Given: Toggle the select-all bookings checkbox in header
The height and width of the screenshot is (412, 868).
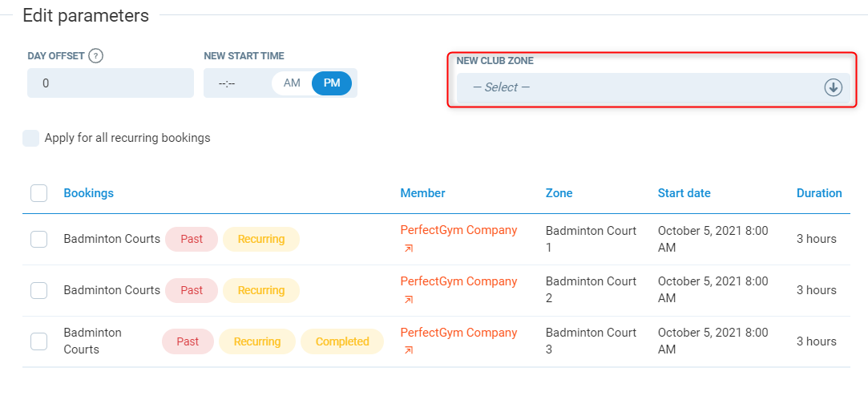Looking at the screenshot, I should tap(38, 193).
